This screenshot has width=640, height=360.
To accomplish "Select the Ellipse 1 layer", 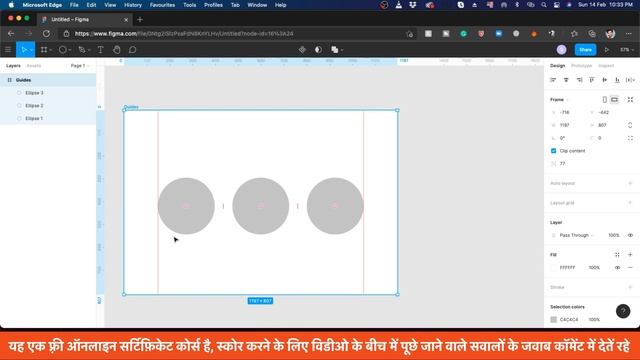I will (48, 118).
